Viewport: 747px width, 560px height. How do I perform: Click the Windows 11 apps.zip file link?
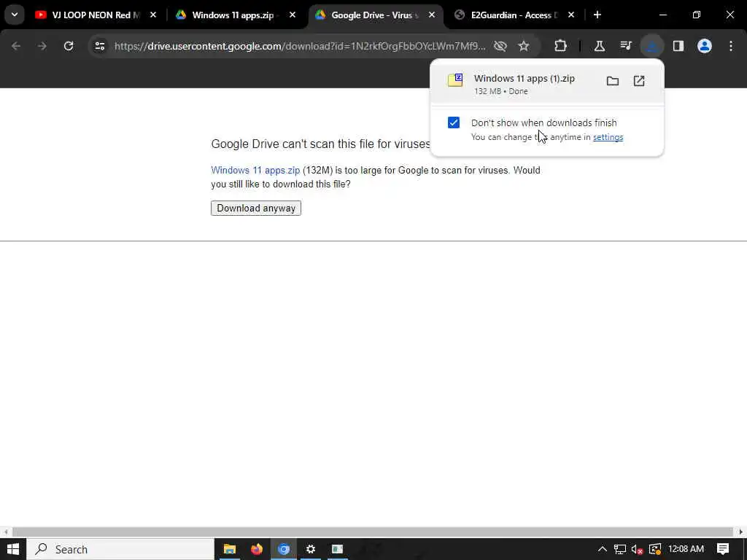pos(255,170)
